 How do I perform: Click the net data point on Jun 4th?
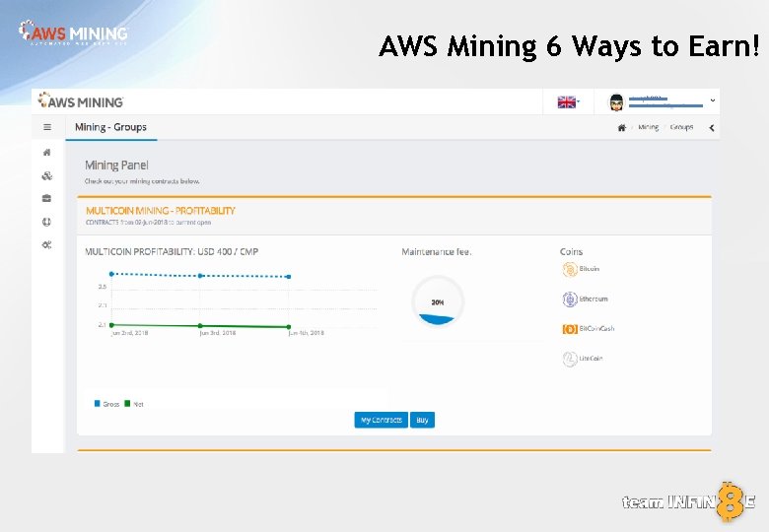pos(289,327)
